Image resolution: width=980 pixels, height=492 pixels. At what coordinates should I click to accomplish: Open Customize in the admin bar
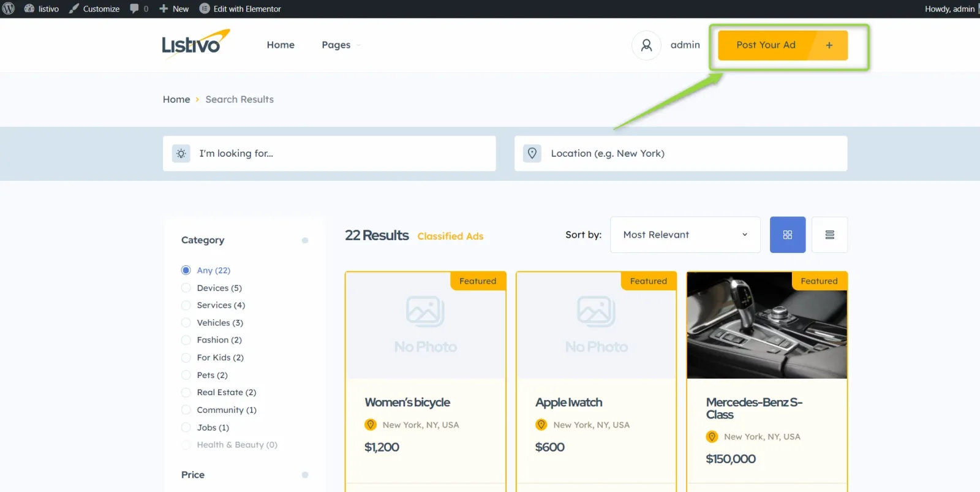94,9
